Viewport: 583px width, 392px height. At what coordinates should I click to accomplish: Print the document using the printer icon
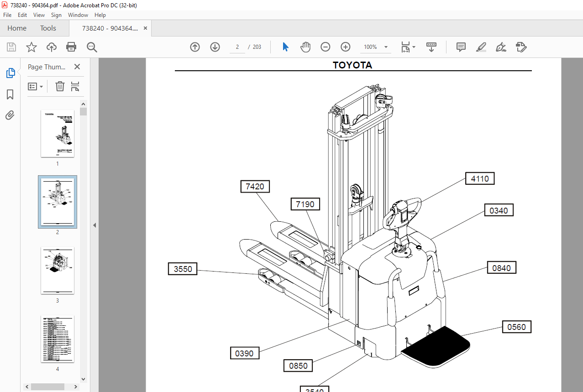[x=71, y=47]
